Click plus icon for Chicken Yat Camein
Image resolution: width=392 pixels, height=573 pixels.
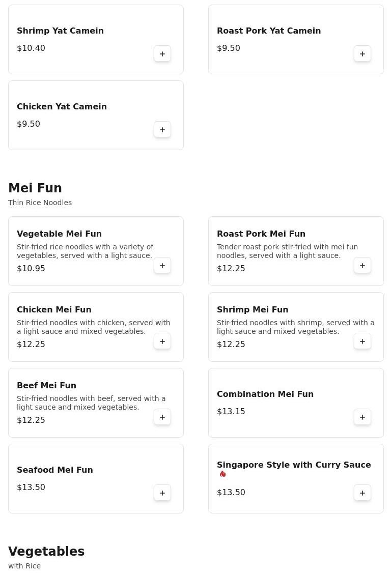162,130
